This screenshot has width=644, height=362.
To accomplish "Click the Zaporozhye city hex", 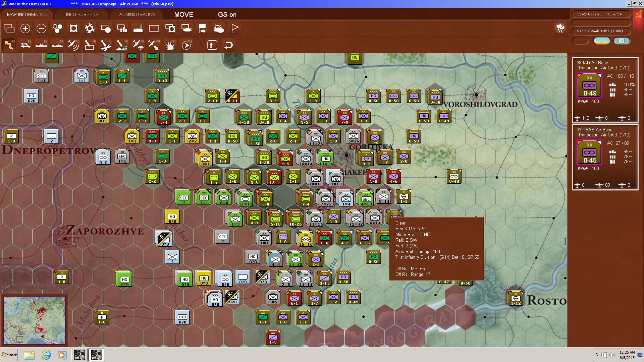I will (x=65, y=238).
